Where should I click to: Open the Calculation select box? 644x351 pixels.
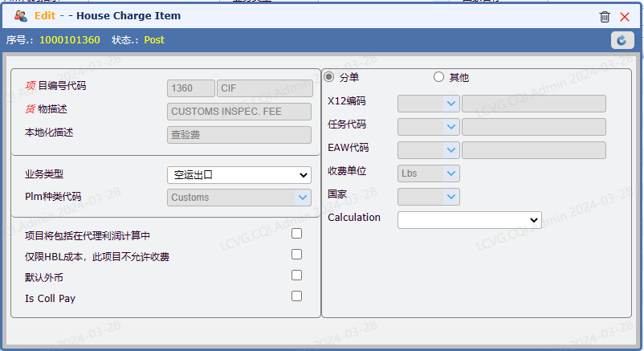470,220
